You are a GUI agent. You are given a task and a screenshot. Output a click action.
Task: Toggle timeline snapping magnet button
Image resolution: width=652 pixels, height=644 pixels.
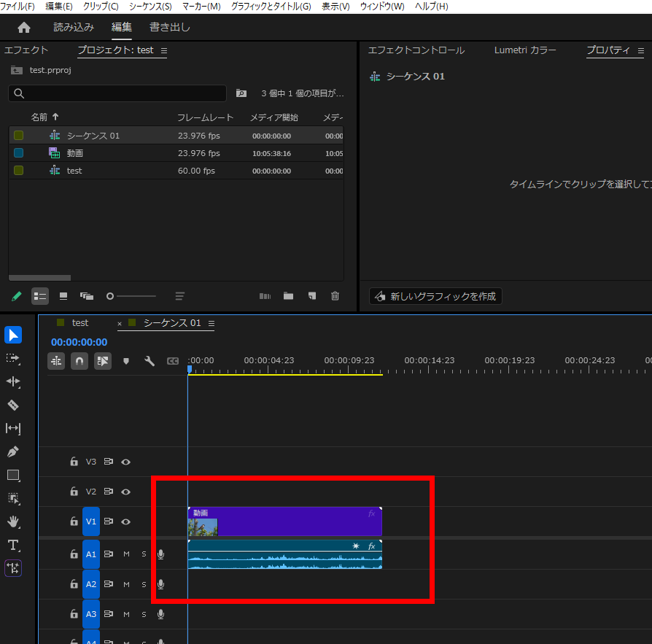79,361
